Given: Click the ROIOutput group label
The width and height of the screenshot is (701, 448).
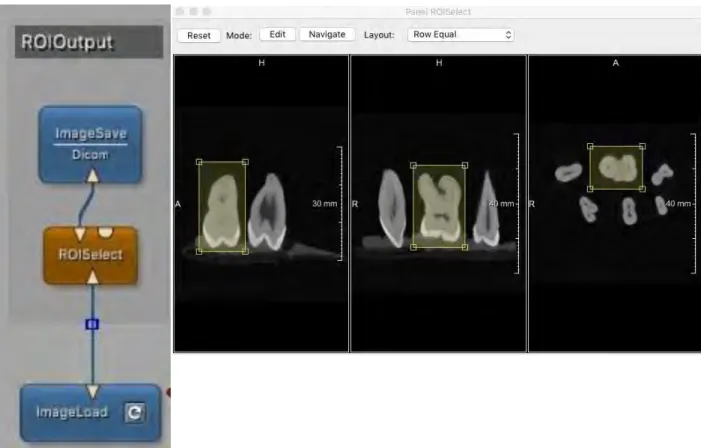Looking at the screenshot, I should pos(89,42).
